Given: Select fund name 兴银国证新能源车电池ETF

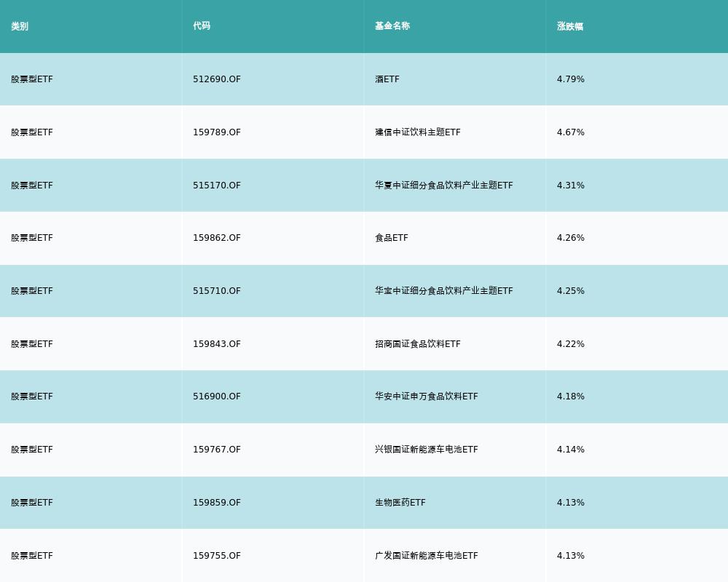Looking at the screenshot, I should pyautogui.click(x=426, y=450).
